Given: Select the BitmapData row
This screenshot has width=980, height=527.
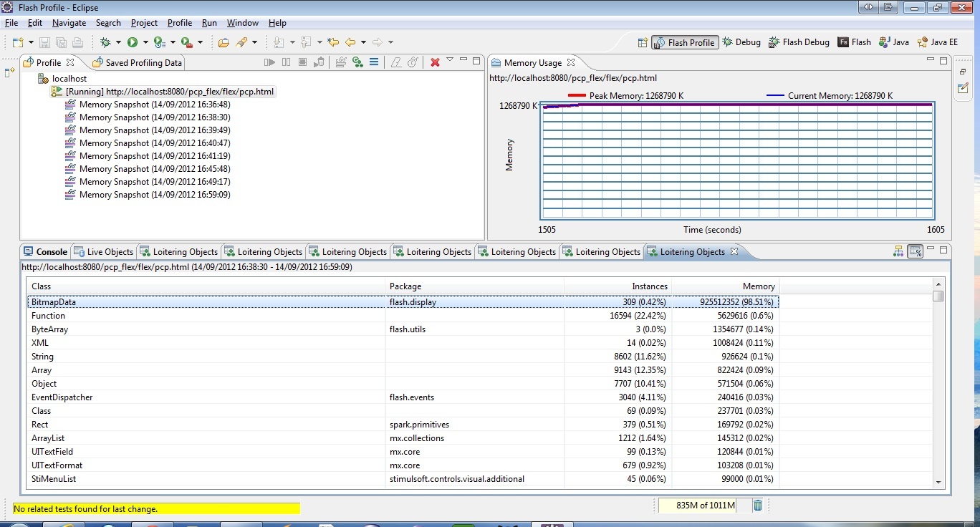Looking at the screenshot, I should coord(403,302).
